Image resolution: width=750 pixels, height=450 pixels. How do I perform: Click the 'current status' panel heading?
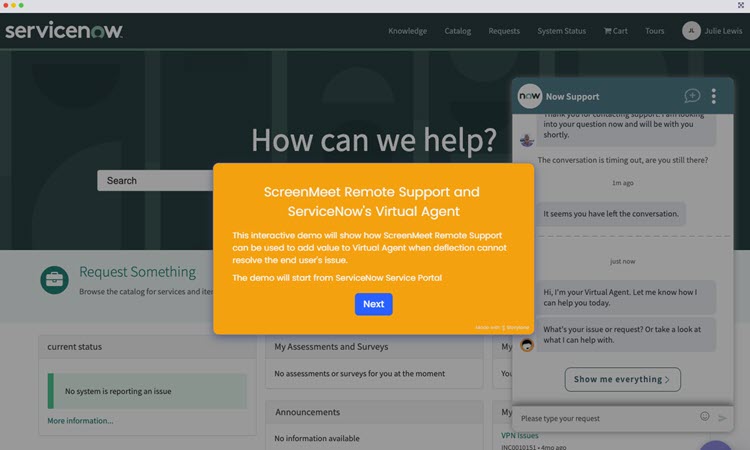(75, 347)
